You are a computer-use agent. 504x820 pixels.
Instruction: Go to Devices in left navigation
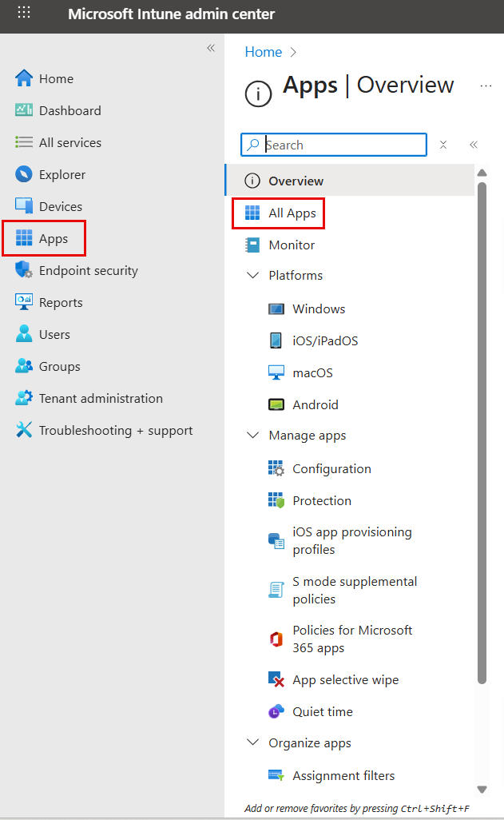(x=60, y=206)
